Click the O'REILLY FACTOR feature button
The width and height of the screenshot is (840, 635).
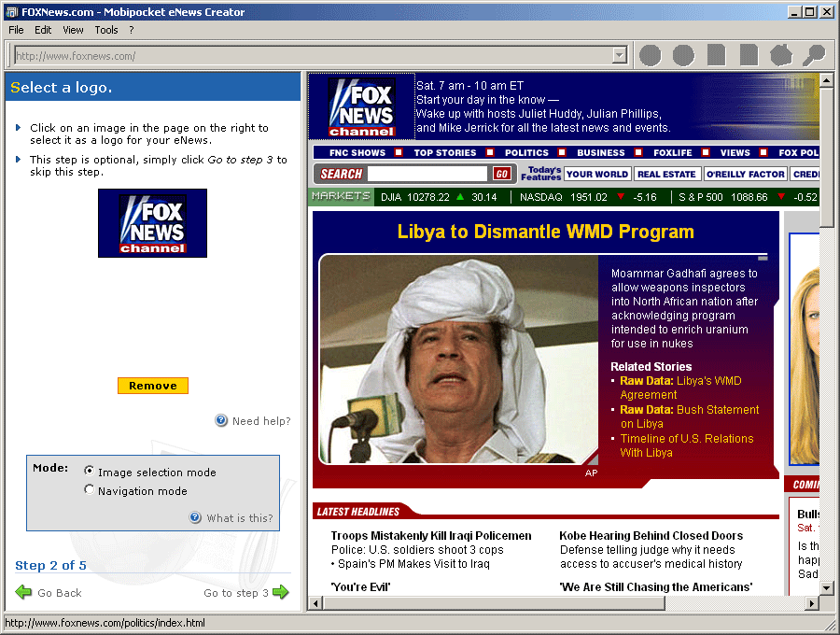point(745,174)
